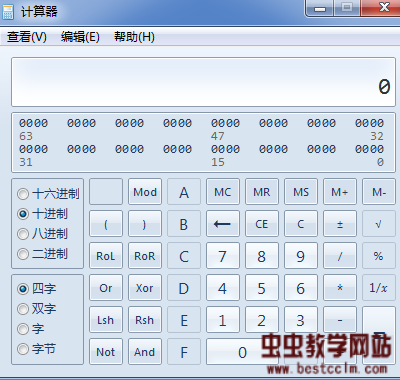Image resolution: width=400 pixels, height=380 pixels.
Task: Click the Mod button
Action: coord(145,192)
